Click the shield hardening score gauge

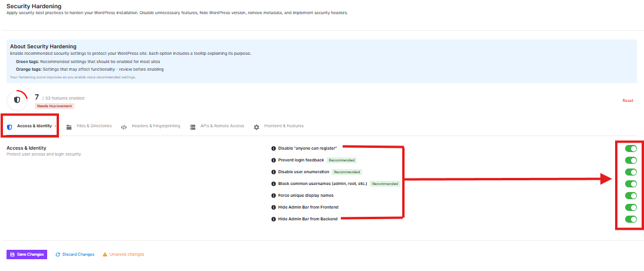point(17,100)
